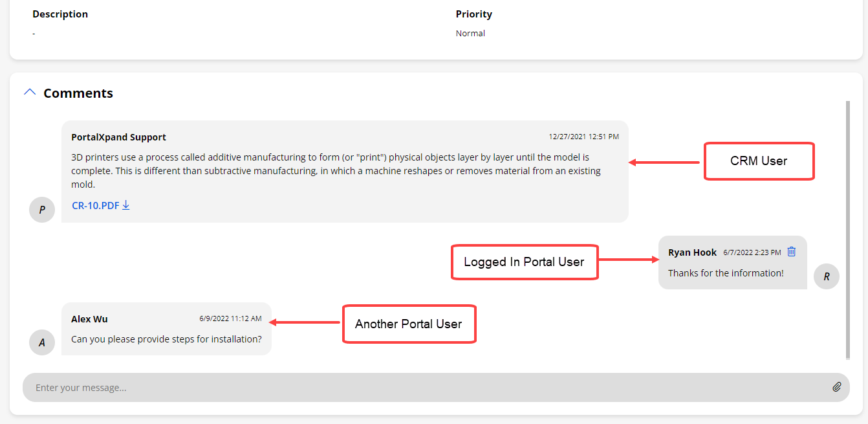Click the Ryan Hook commenter name
This screenshot has height=424, width=868.
click(692, 252)
